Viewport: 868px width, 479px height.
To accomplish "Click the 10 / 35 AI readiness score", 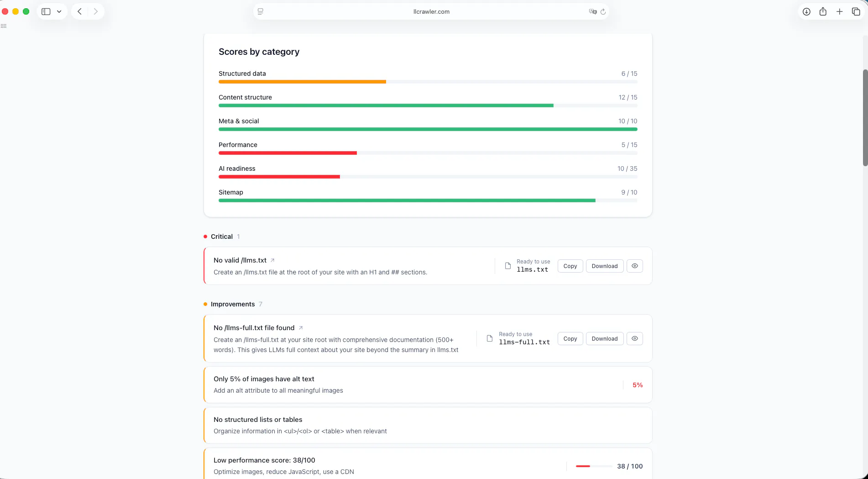I will tap(627, 168).
